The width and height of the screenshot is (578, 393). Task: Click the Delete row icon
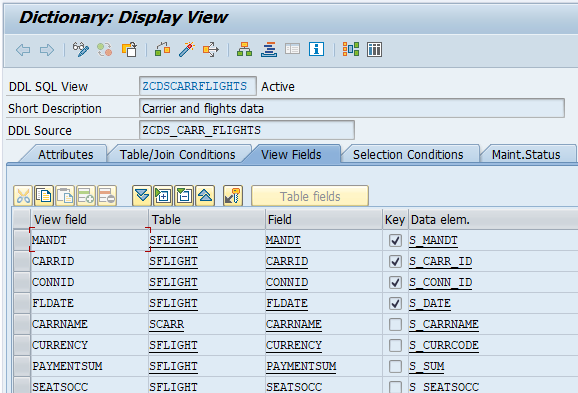click(x=107, y=196)
